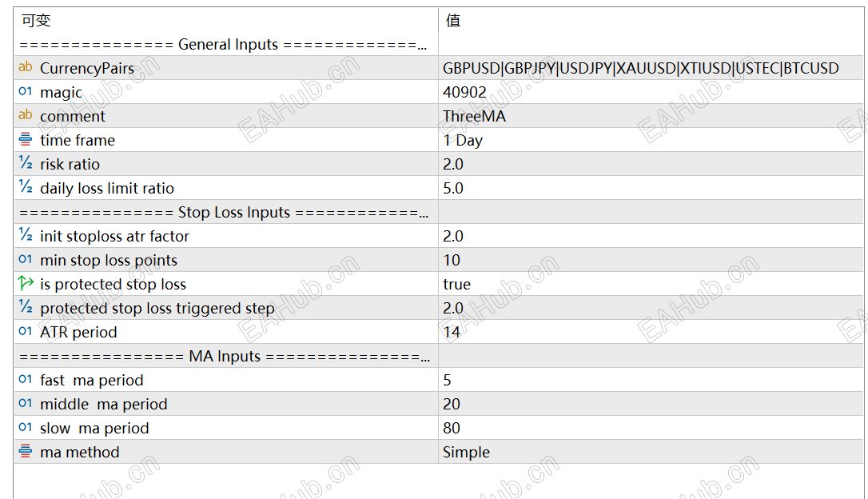Click the 值 column header
The height and width of the screenshot is (499, 868).
coord(453,21)
